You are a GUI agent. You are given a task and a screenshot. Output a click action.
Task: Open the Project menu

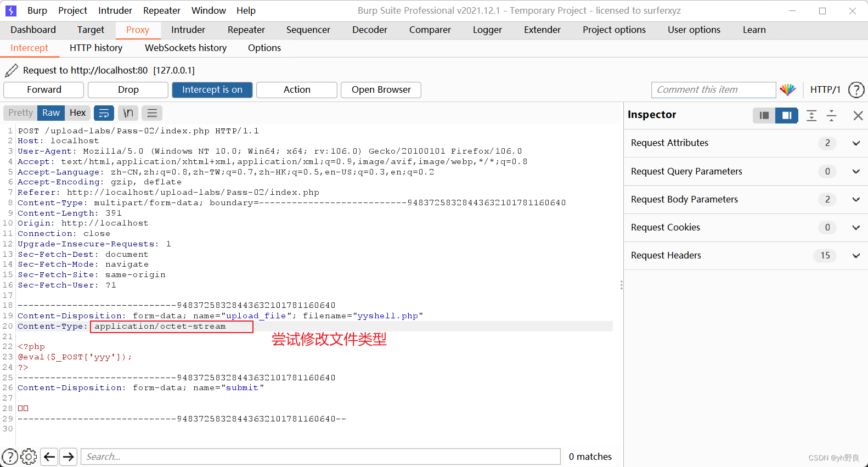72,10
